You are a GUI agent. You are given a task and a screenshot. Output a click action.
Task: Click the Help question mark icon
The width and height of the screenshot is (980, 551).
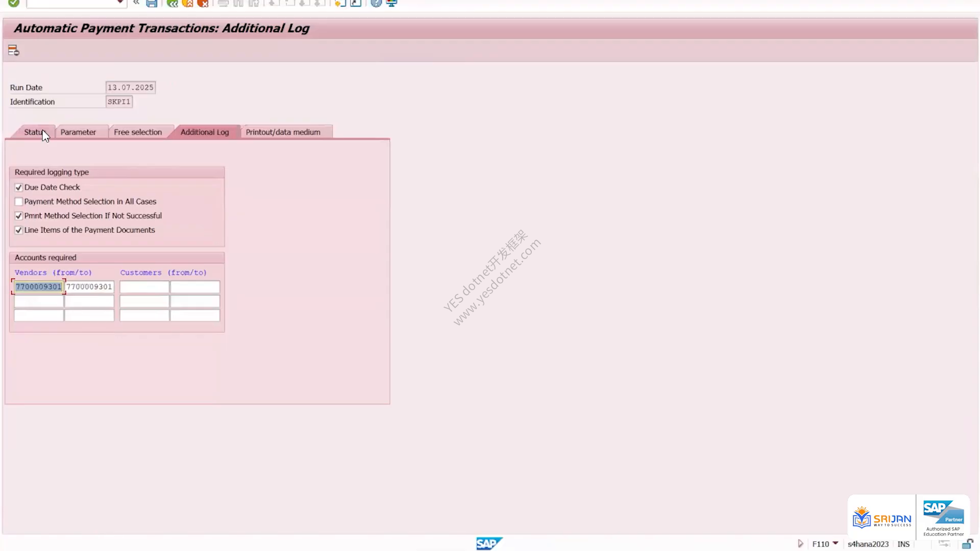(x=376, y=3)
